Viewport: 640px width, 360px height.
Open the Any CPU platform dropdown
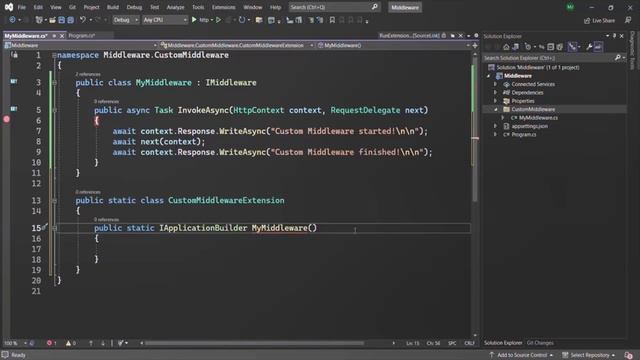164,20
